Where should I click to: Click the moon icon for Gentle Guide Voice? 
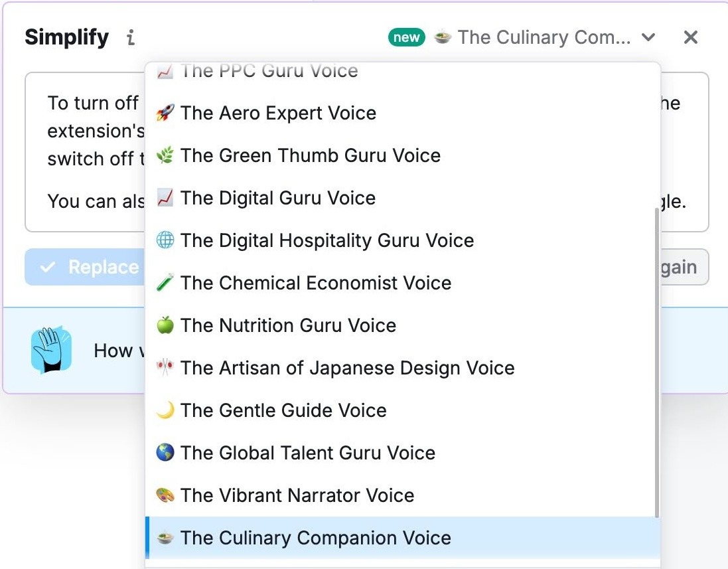165,410
